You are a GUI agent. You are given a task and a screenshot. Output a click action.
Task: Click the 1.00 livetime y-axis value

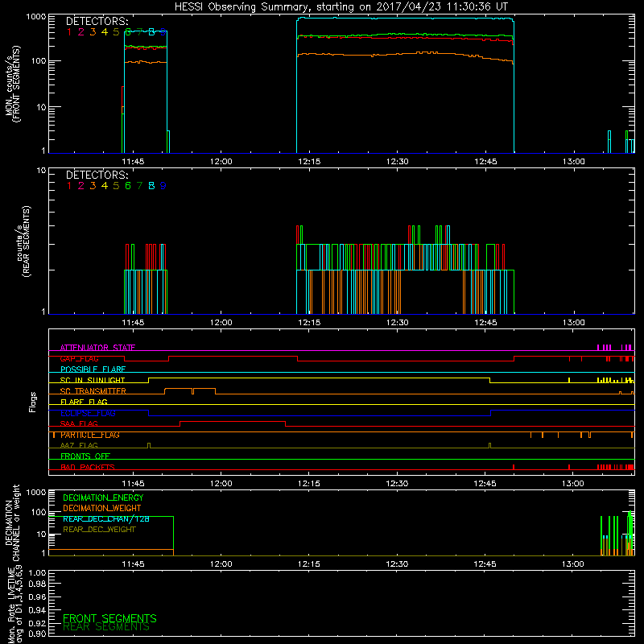click(x=37, y=572)
